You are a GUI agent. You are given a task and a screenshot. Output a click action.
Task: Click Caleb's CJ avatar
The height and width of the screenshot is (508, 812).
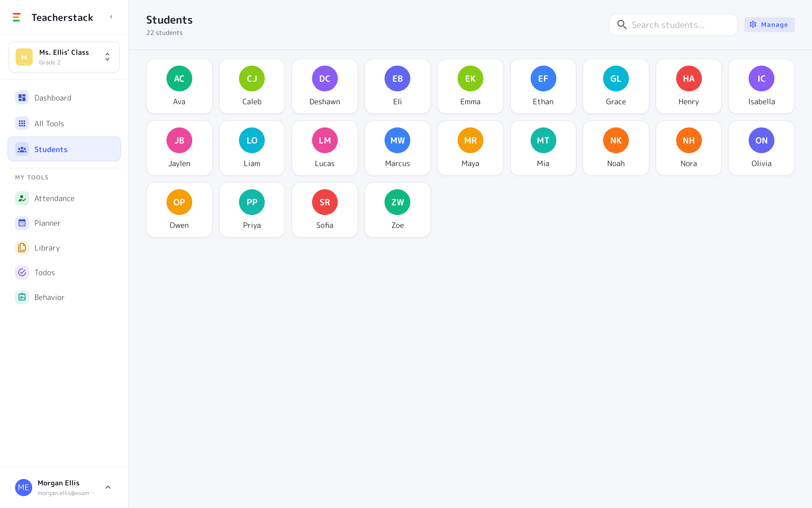[x=252, y=78]
